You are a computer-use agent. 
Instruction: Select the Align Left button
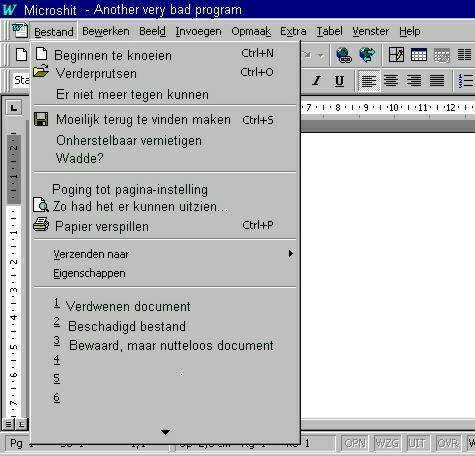point(369,81)
